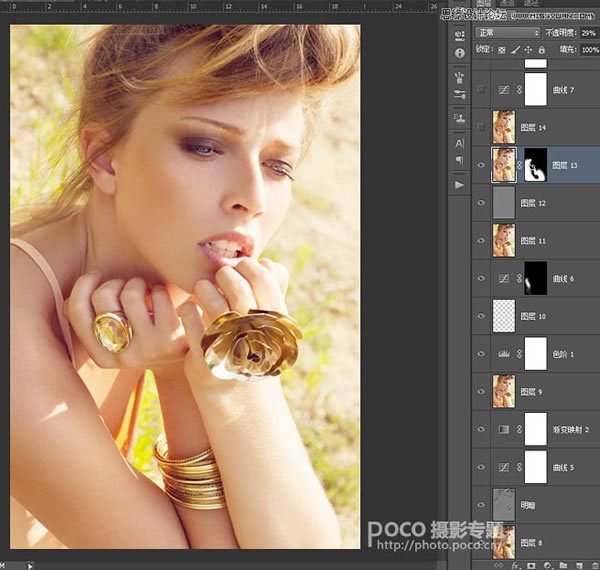Click the lock image pixels brush icon
Viewport: 600px width, 570px height.
tap(515, 50)
